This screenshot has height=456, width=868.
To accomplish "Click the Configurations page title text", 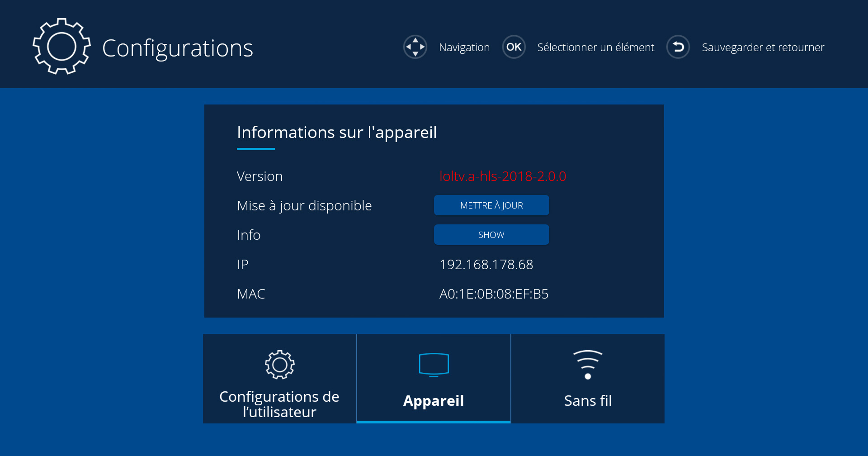I will point(177,48).
